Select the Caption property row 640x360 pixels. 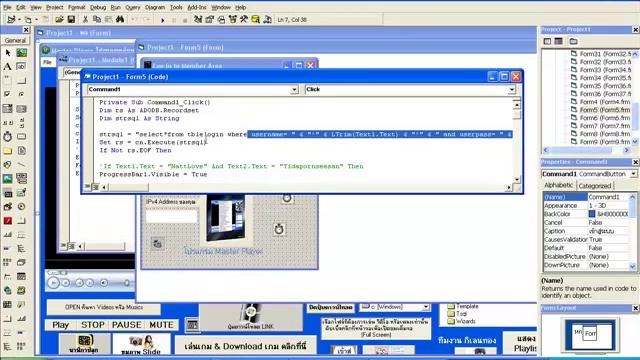586,231
